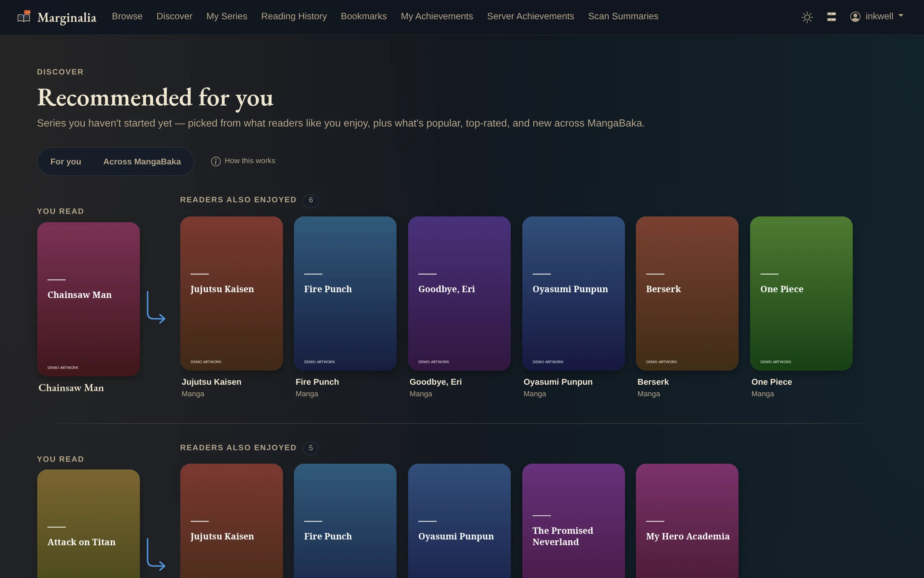The width and height of the screenshot is (924, 578).
Task: Open Jujutsu Kaisen cover in Attack on Titan row
Action: tap(231, 521)
